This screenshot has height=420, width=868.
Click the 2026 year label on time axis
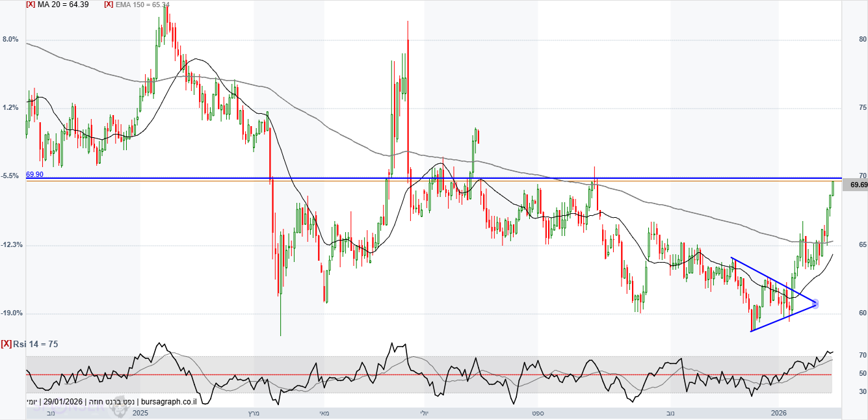click(x=778, y=413)
